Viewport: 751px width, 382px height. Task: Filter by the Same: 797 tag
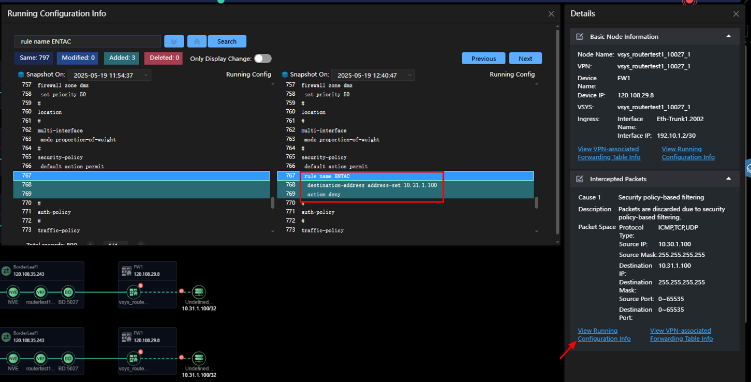click(x=34, y=58)
